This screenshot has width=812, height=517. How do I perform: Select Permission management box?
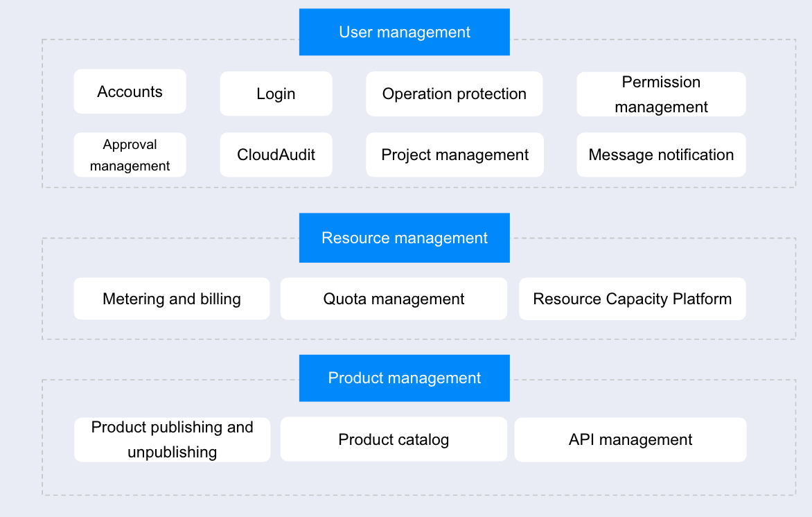coord(661,94)
